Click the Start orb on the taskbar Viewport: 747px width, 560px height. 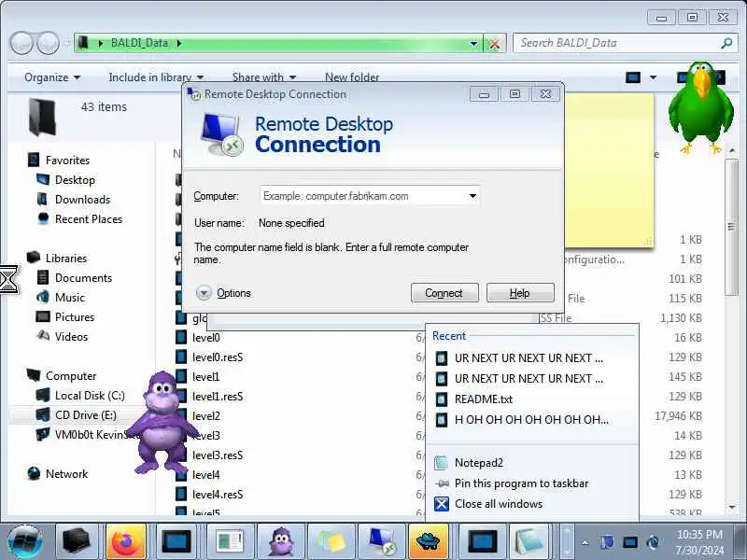[25, 542]
